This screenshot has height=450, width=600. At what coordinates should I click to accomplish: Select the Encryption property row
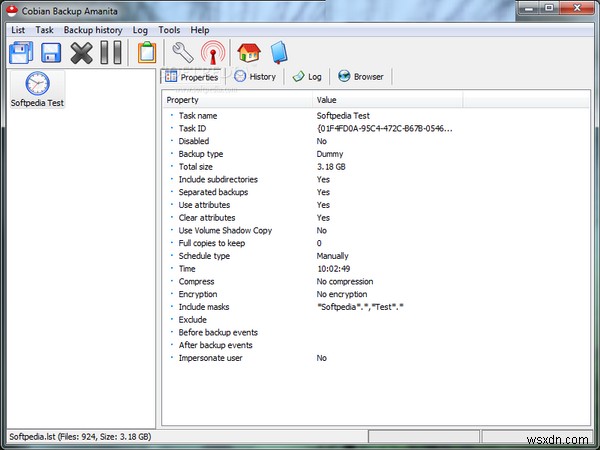pos(376,294)
